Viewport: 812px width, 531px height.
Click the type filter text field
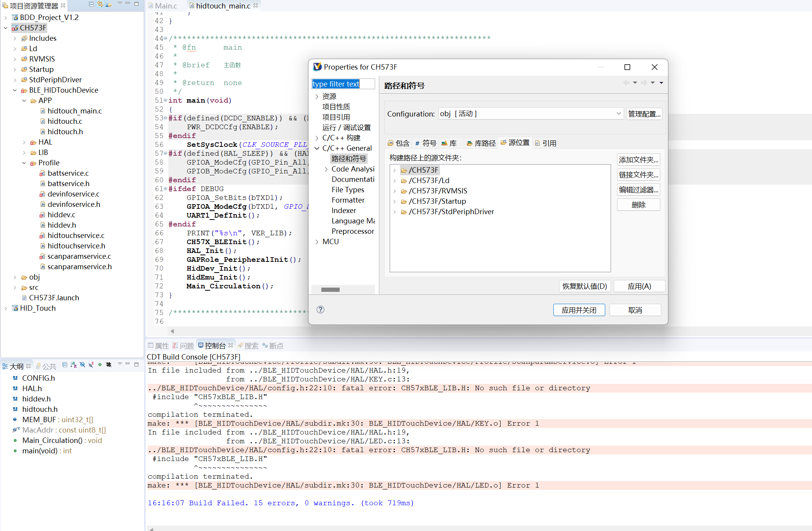point(343,84)
